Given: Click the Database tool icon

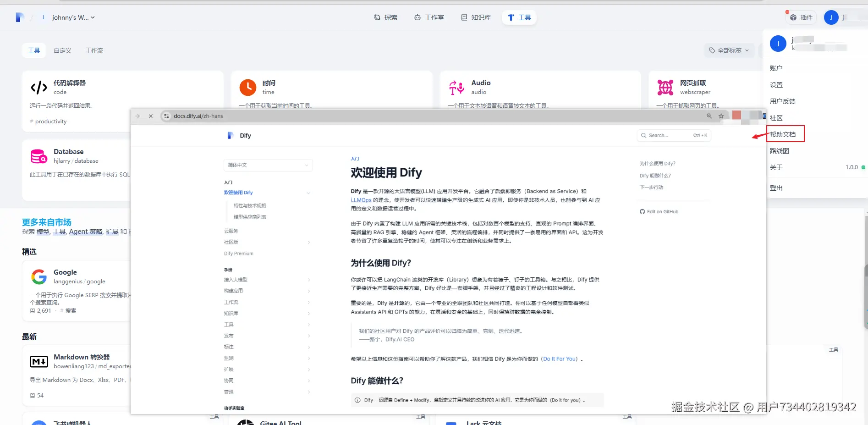Looking at the screenshot, I should (39, 156).
